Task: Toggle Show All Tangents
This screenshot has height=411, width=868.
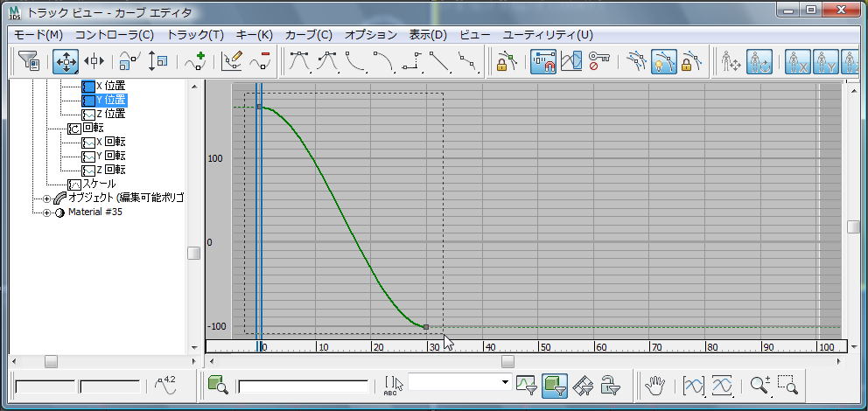Action: point(635,61)
